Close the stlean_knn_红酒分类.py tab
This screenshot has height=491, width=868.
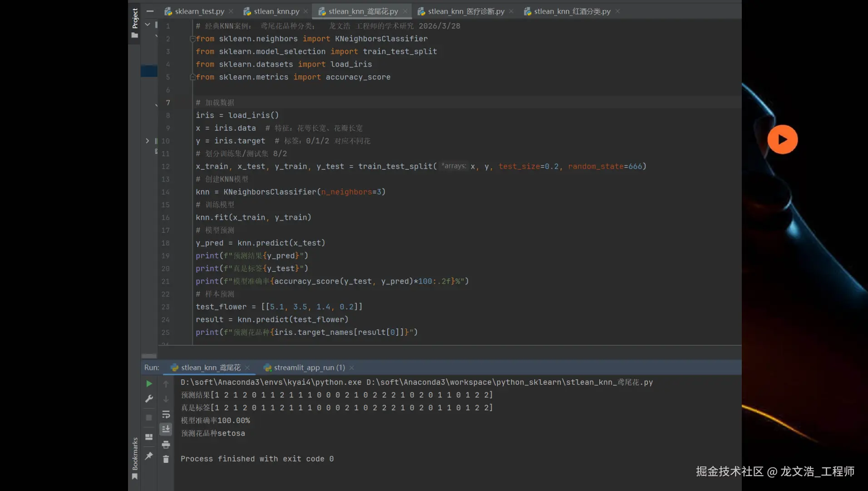coord(617,11)
